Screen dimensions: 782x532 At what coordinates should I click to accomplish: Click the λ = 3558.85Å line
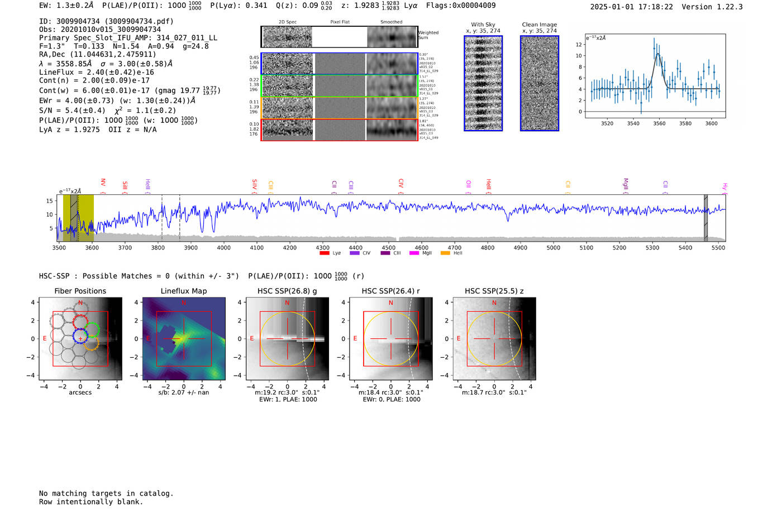point(106,64)
